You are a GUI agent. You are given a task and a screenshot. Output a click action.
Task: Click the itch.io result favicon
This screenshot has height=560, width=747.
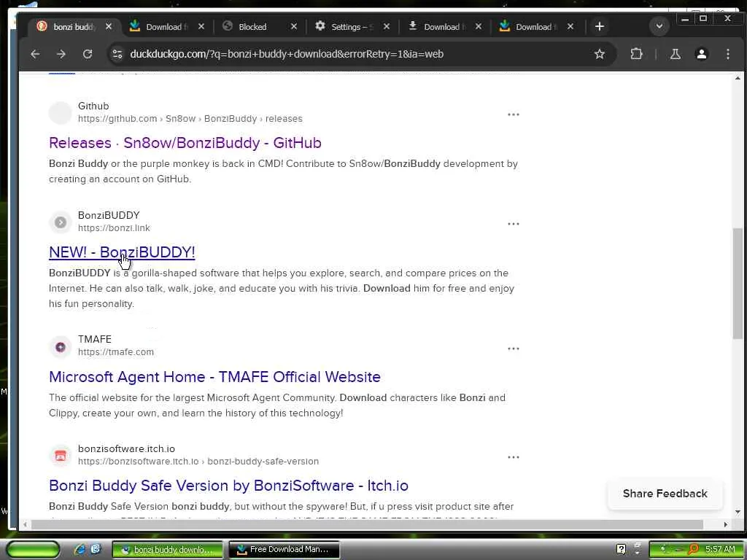(61, 455)
